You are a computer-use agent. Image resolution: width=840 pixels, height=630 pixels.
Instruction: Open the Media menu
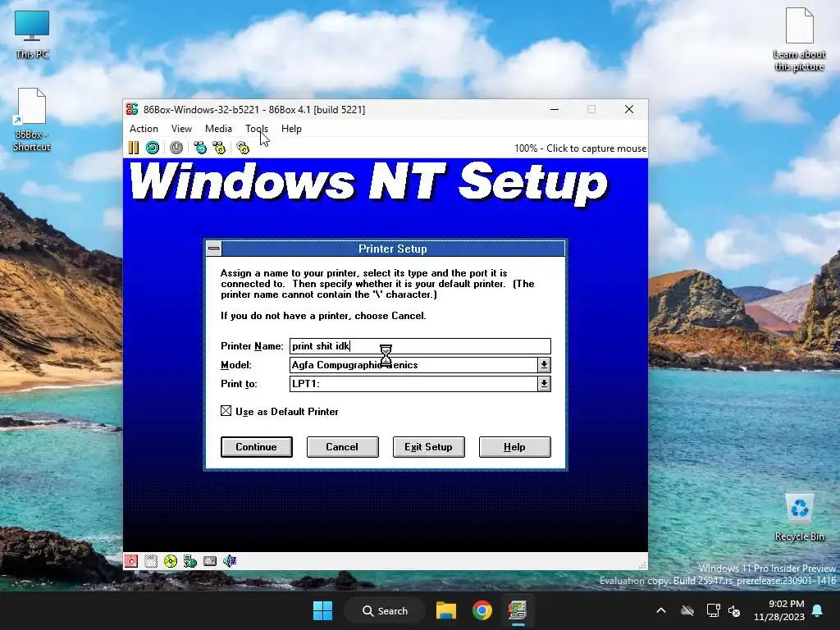pos(218,129)
